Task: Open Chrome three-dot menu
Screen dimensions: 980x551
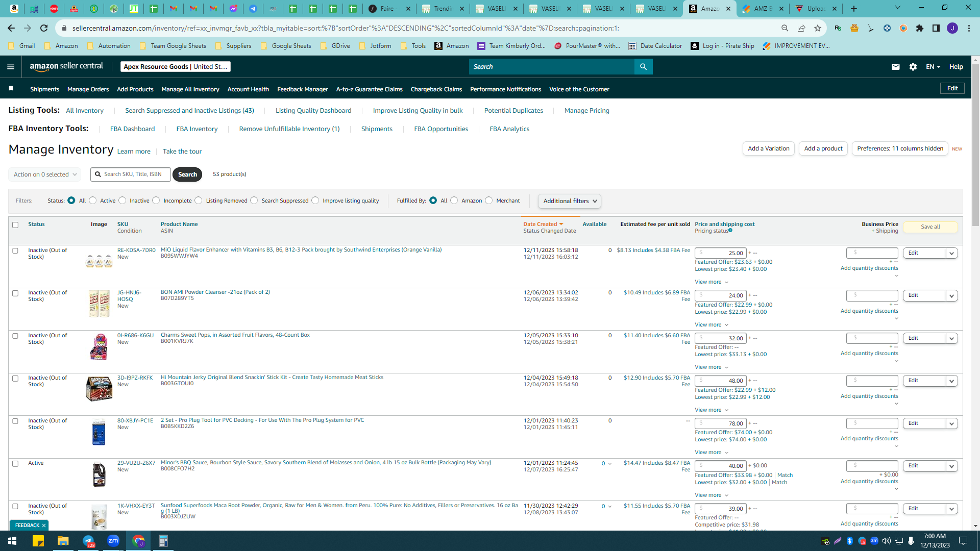Action: [969, 28]
